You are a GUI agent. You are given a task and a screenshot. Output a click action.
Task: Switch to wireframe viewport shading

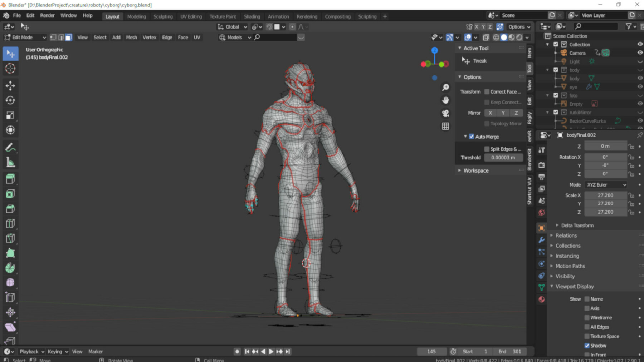(496, 37)
